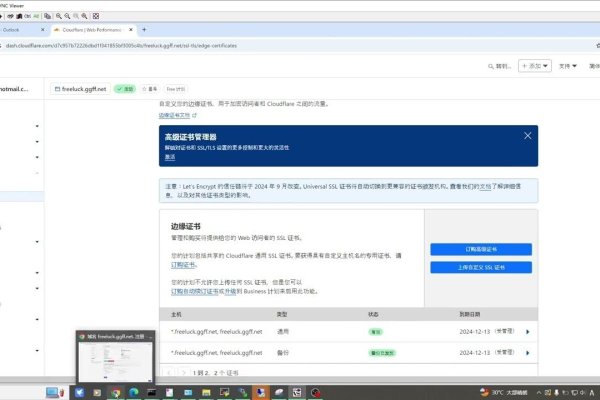Screen dimensions: 600x400
Task: Click the 上传自定义 SSL 证书 button
Action: [481, 268]
